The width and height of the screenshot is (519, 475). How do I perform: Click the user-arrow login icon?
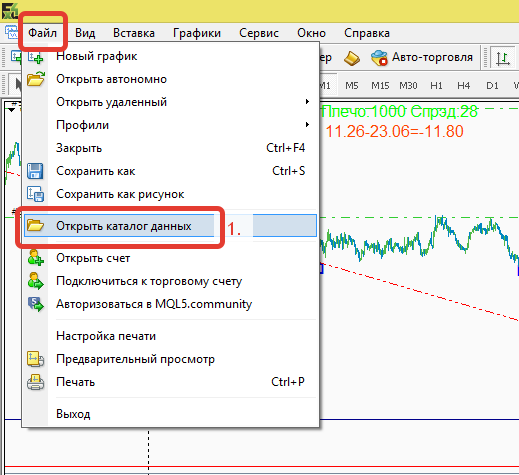click(x=35, y=281)
